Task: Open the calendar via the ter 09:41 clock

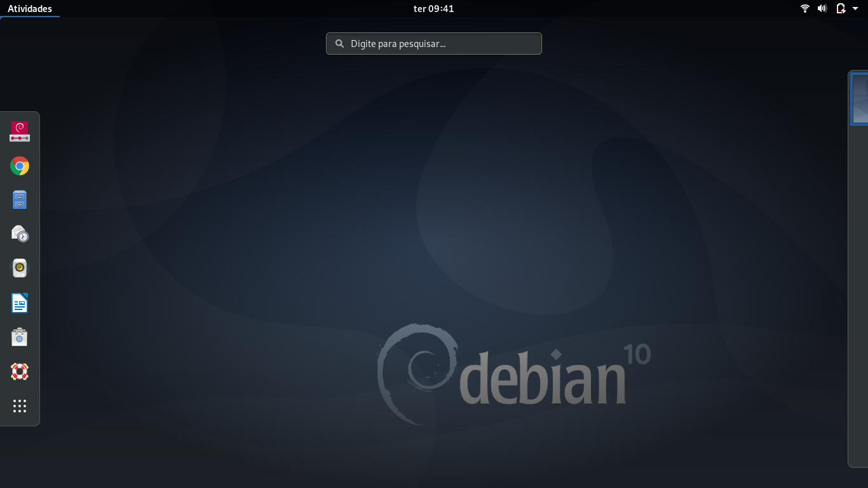Action: tap(434, 8)
